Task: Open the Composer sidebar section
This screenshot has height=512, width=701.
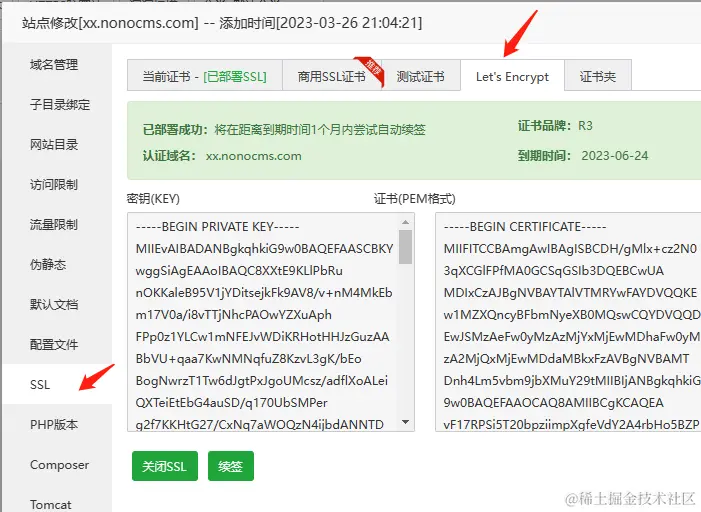Action: (x=59, y=465)
